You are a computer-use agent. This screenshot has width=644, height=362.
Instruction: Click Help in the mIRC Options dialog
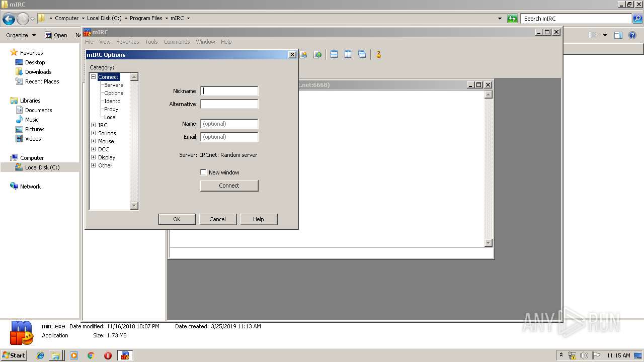(x=258, y=219)
